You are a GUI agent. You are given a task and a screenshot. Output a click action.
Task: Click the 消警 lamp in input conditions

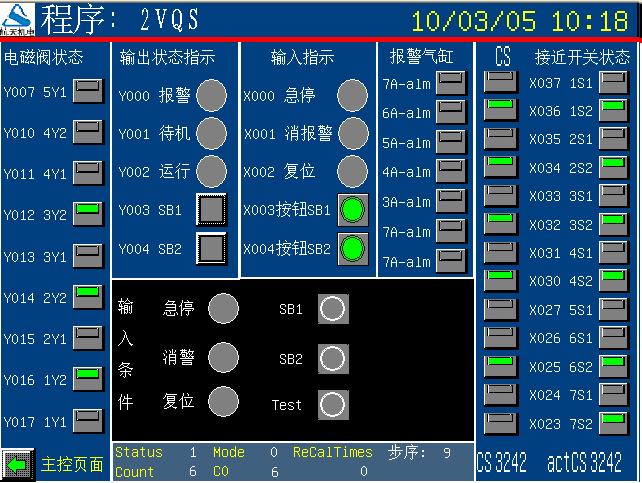[x=223, y=356]
